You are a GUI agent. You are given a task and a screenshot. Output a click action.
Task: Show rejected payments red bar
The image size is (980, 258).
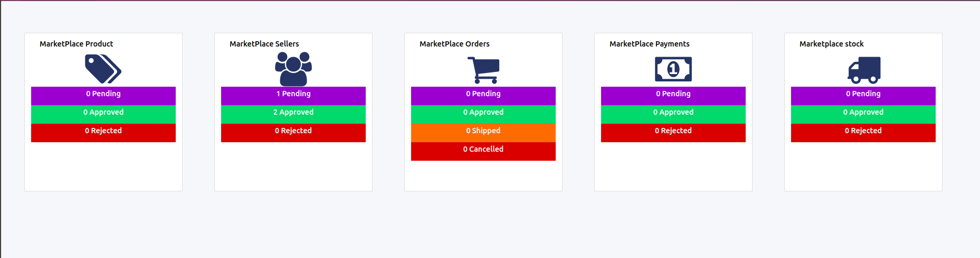tap(673, 131)
